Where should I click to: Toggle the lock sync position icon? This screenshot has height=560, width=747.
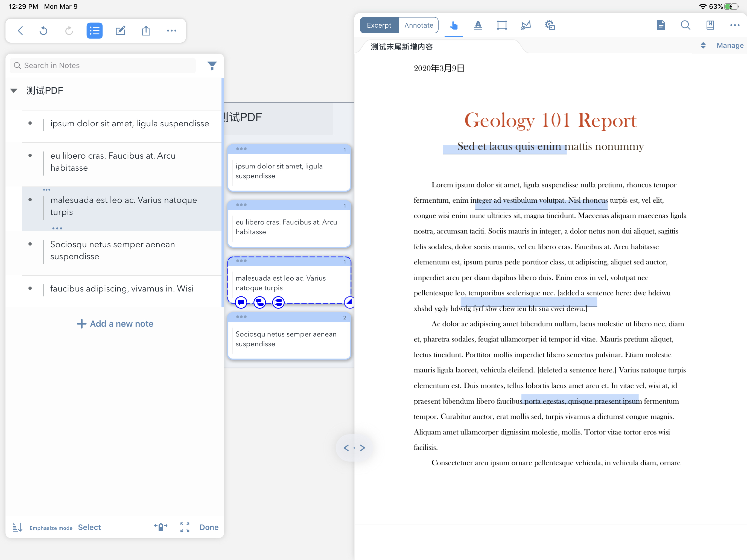pyautogui.click(x=161, y=527)
